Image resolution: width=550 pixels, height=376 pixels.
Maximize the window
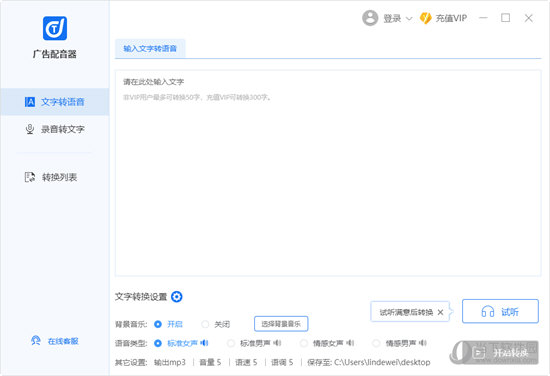point(505,18)
